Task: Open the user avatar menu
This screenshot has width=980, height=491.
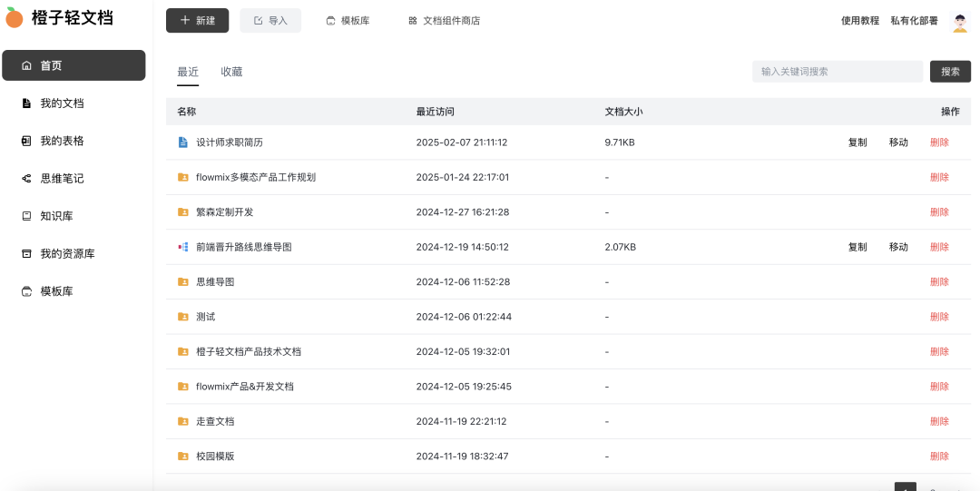Action: click(x=959, y=21)
